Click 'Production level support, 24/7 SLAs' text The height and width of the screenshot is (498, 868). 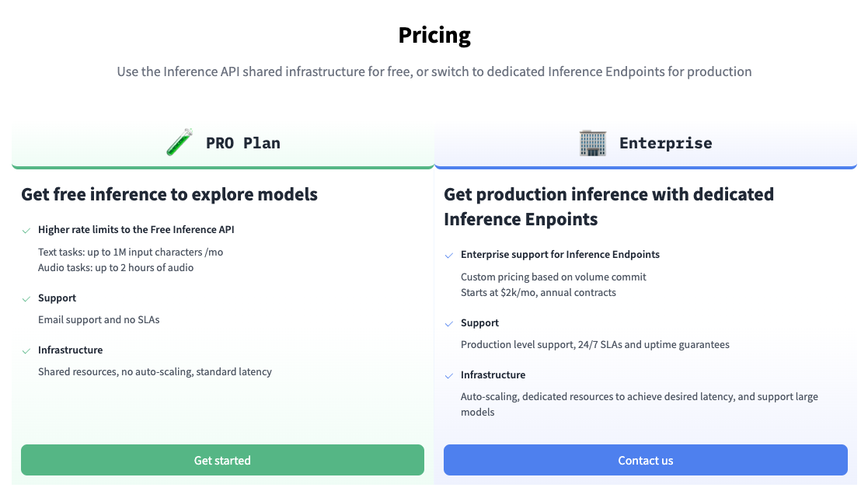pos(594,344)
